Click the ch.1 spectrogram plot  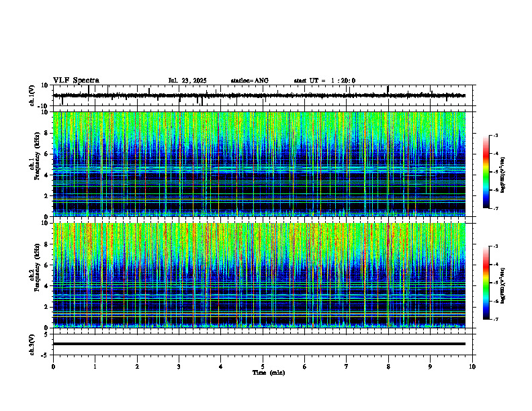click(x=259, y=164)
